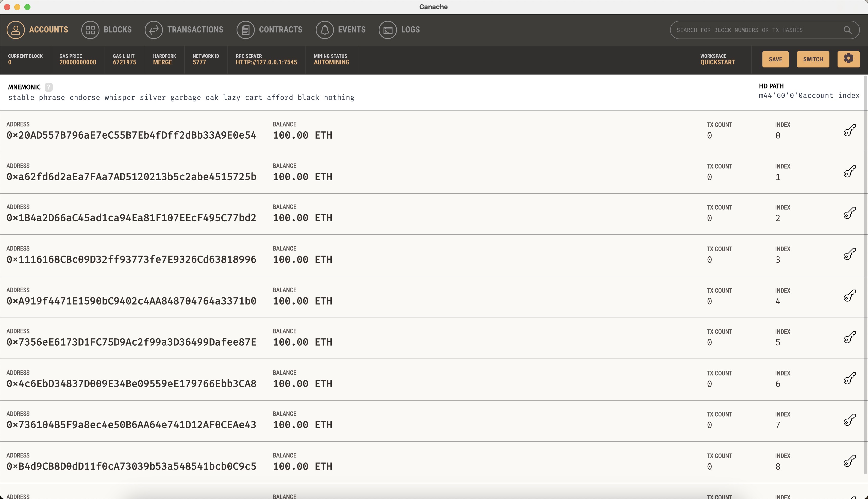Click the mnemonic help question mark
This screenshot has width=868, height=499.
pyautogui.click(x=49, y=87)
